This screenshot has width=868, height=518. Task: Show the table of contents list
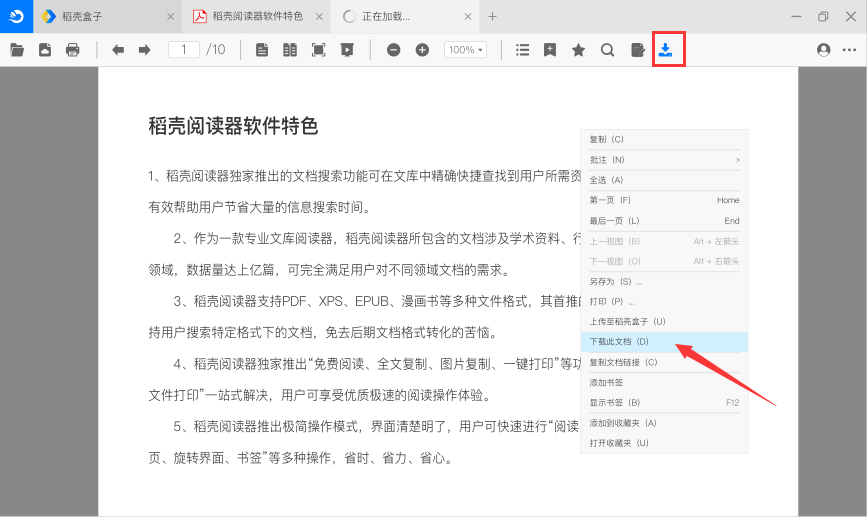click(x=522, y=50)
